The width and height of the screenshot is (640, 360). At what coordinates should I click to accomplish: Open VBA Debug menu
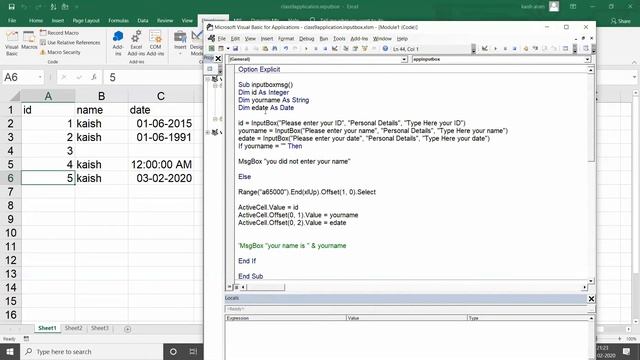[x=307, y=39]
